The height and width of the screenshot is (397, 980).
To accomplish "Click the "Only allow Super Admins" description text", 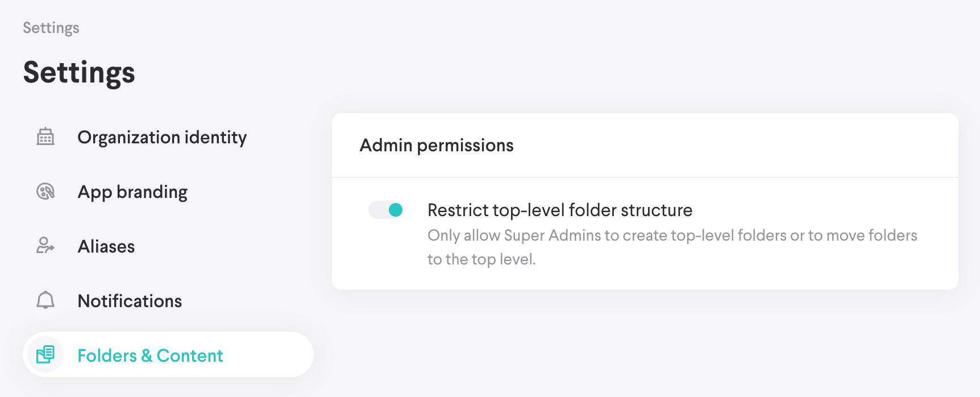I will click(x=672, y=235).
